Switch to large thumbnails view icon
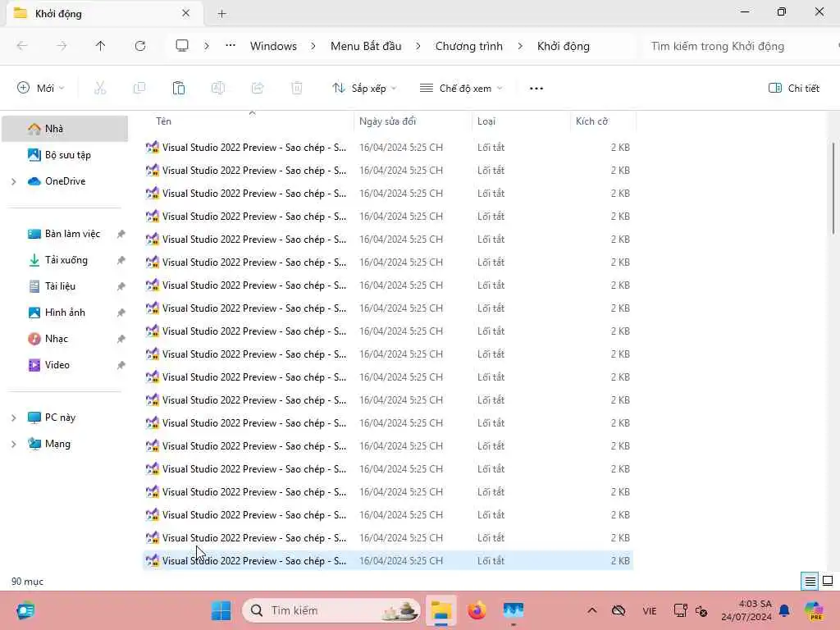Image resolution: width=840 pixels, height=630 pixels. point(828,581)
